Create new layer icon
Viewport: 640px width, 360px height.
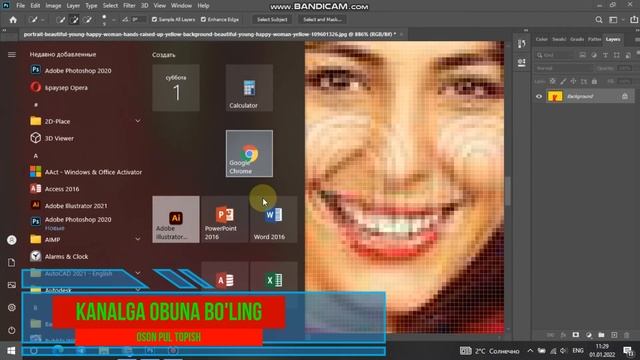tap(614, 335)
